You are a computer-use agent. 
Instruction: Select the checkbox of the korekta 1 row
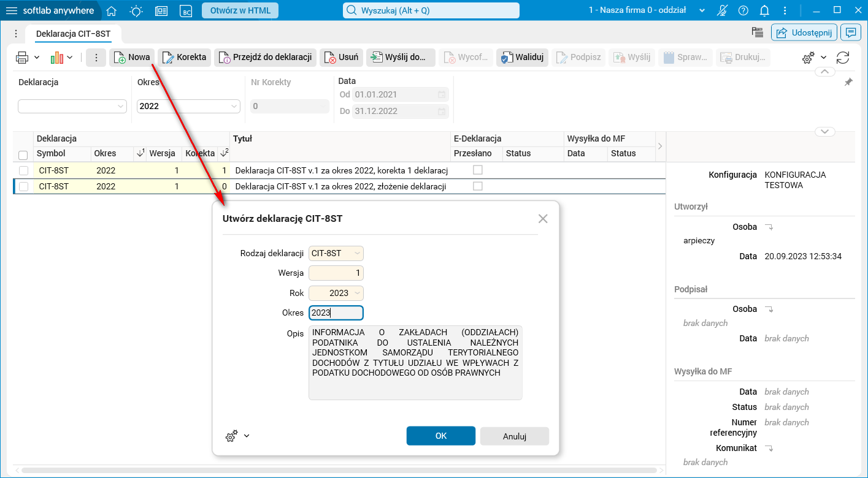(x=23, y=170)
